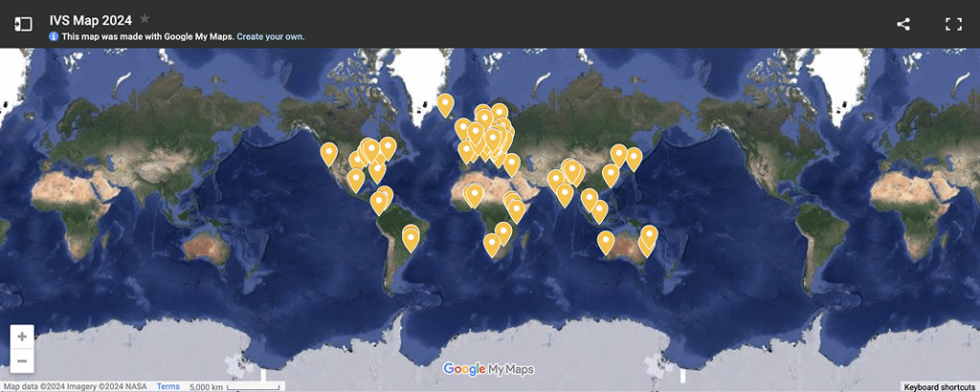
Task: Zoom in using the plus button
Action: pos(22,337)
